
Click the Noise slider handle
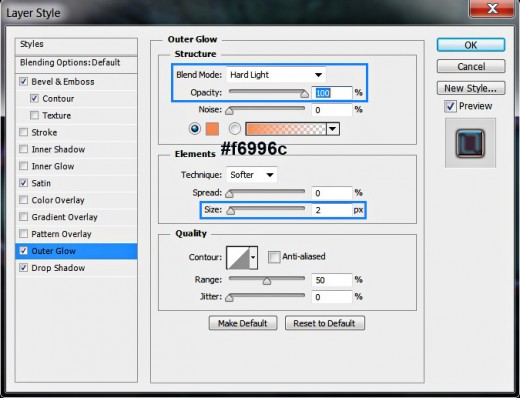[x=229, y=111]
